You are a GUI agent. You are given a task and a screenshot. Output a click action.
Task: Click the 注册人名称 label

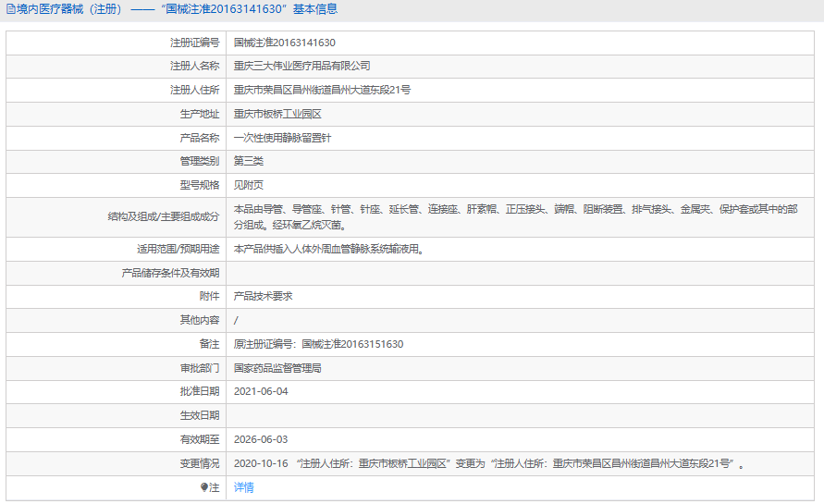(194, 67)
